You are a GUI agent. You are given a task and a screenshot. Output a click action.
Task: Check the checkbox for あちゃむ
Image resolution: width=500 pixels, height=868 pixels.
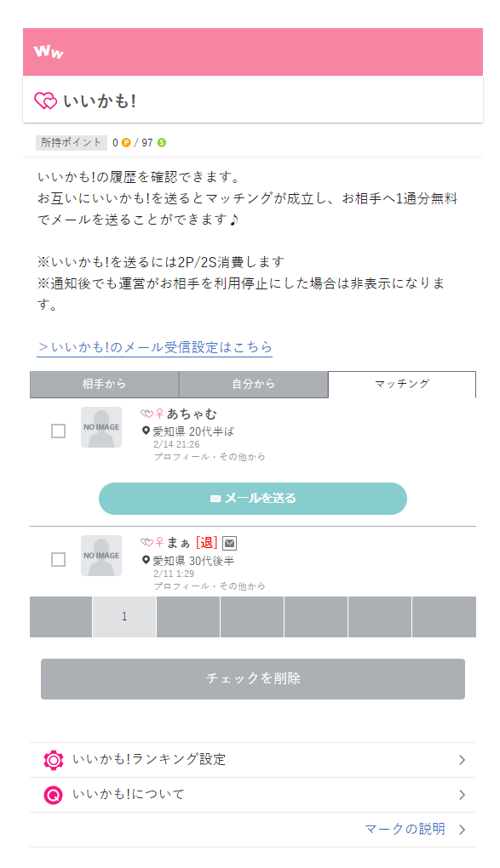[58, 431]
